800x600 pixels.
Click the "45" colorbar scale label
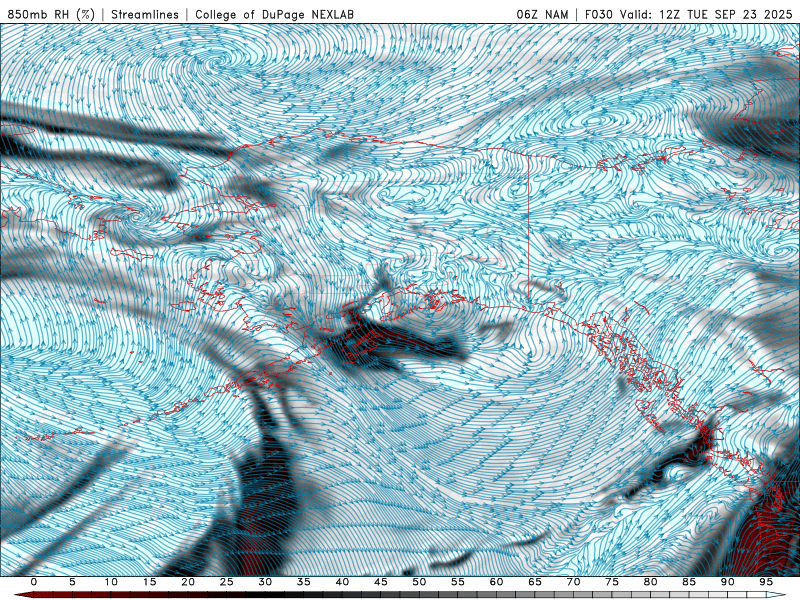pyautogui.click(x=381, y=582)
